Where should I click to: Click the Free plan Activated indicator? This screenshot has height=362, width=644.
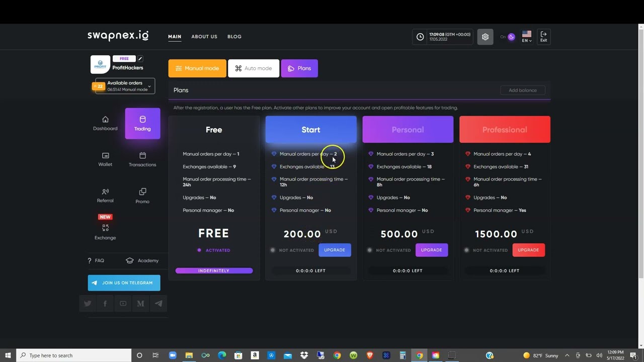coord(214,250)
